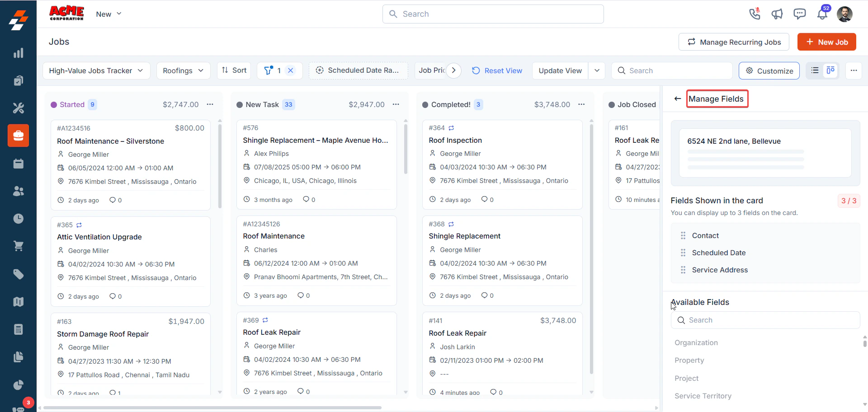Open the Roof Inspection job card #364

(502, 164)
